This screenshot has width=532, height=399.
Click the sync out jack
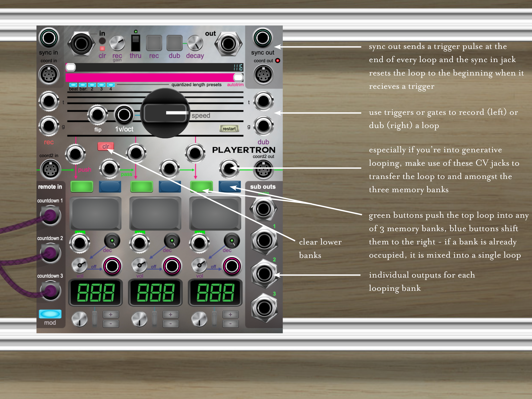click(263, 38)
